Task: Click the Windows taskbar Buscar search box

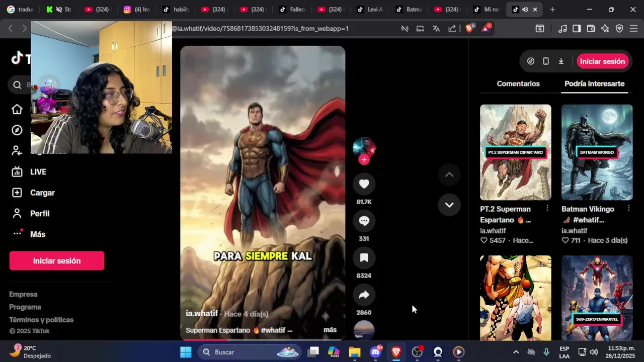Action: coord(250,352)
